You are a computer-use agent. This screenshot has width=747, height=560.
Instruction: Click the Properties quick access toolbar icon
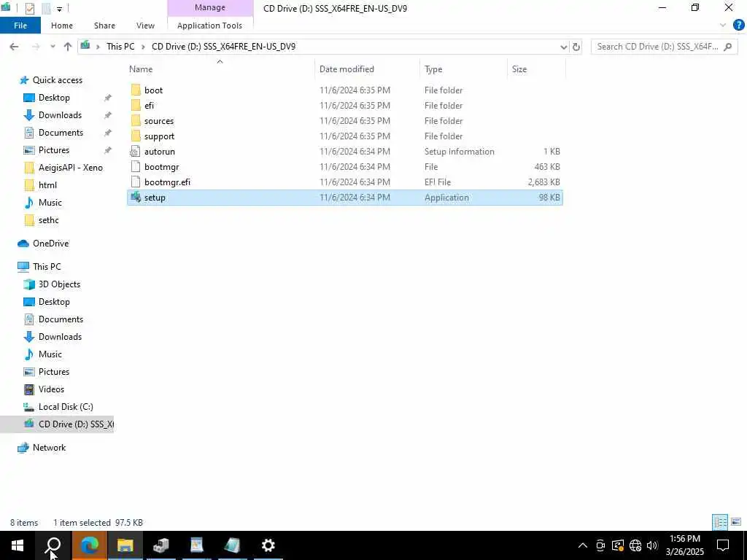[x=29, y=8]
